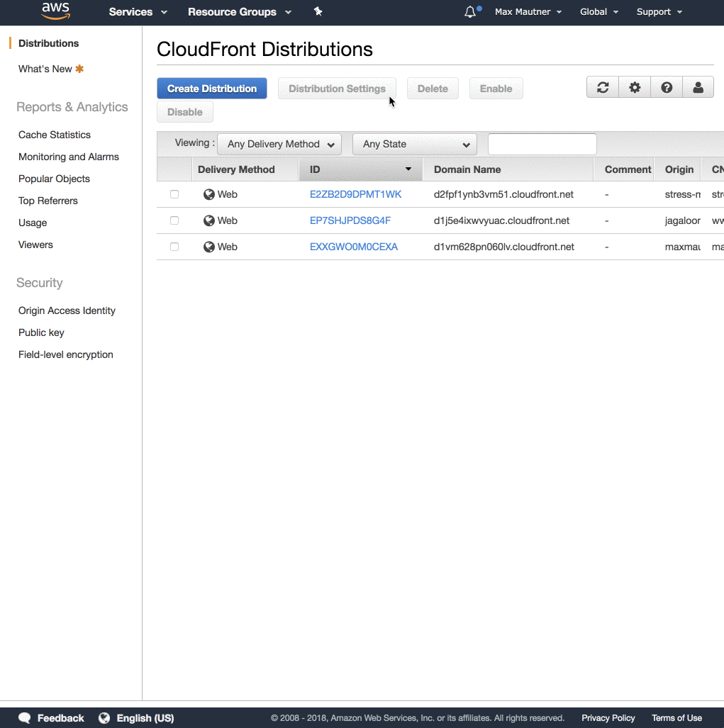Open distribution EP7SHJPDS8G4F link

click(350, 220)
